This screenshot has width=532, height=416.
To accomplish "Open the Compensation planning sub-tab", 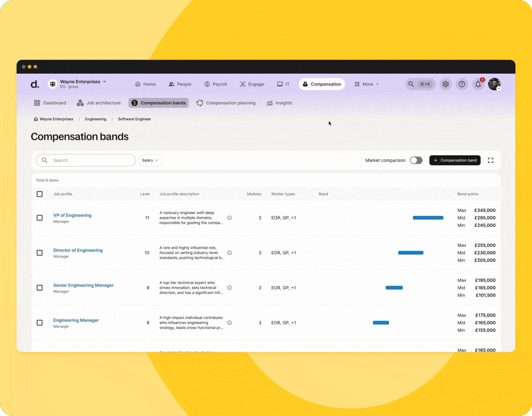I will pos(226,103).
